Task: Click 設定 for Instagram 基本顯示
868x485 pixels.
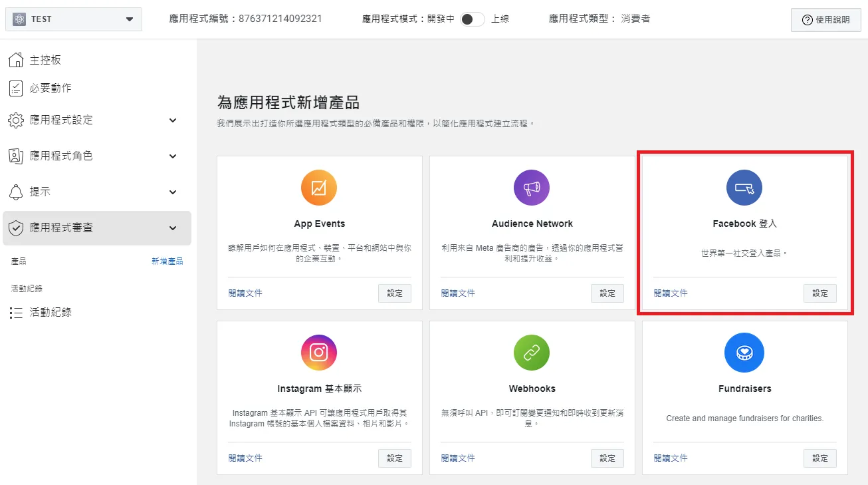Action: pyautogui.click(x=395, y=458)
